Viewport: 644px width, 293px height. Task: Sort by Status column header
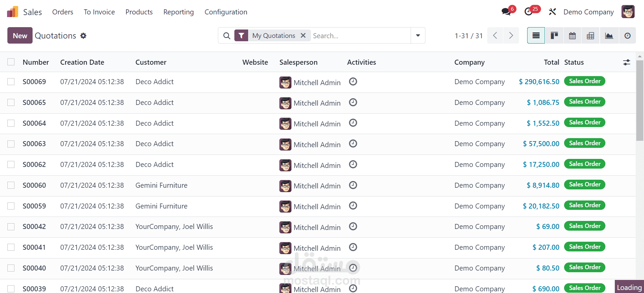pos(574,62)
